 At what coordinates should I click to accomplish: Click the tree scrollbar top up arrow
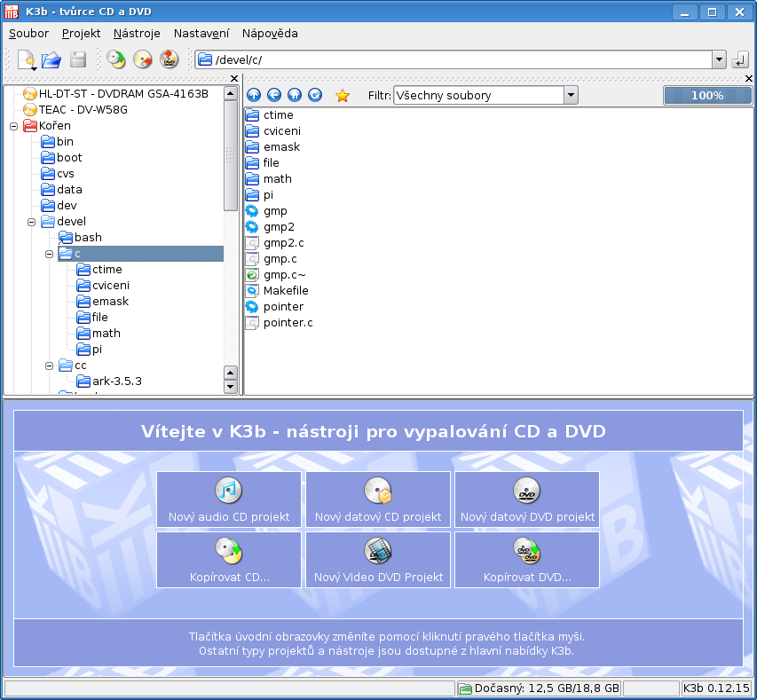pyautogui.click(x=230, y=93)
